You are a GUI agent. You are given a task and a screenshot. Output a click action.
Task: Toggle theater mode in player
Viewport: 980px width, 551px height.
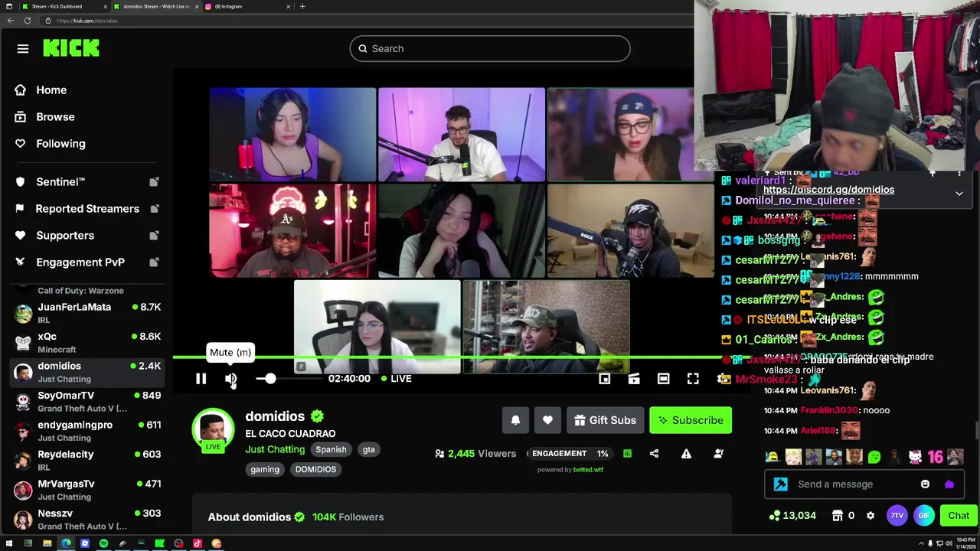[663, 378]
